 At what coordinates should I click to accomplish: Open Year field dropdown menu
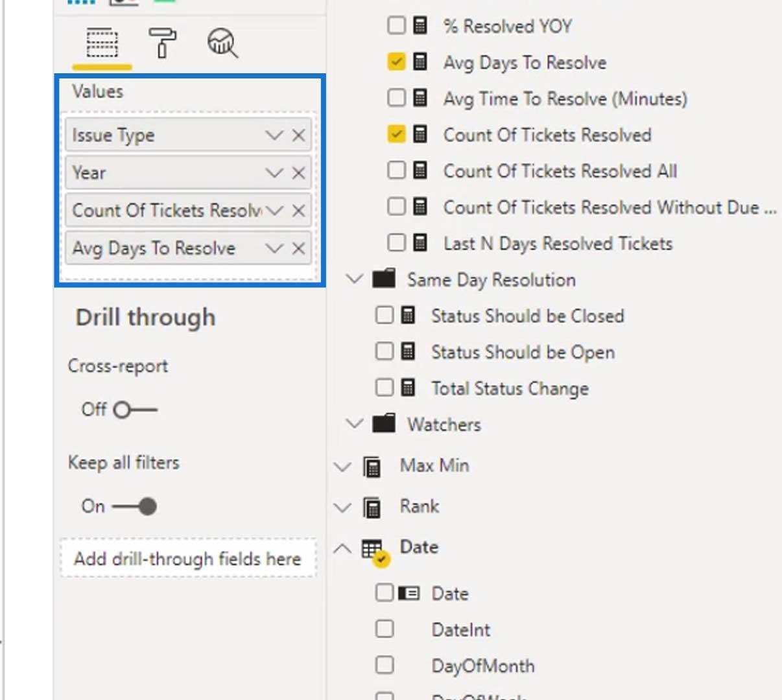coord(274,173)
